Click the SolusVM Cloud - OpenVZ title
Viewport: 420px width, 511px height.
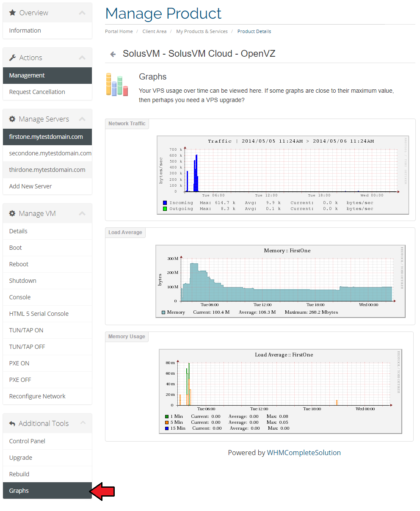199,54
